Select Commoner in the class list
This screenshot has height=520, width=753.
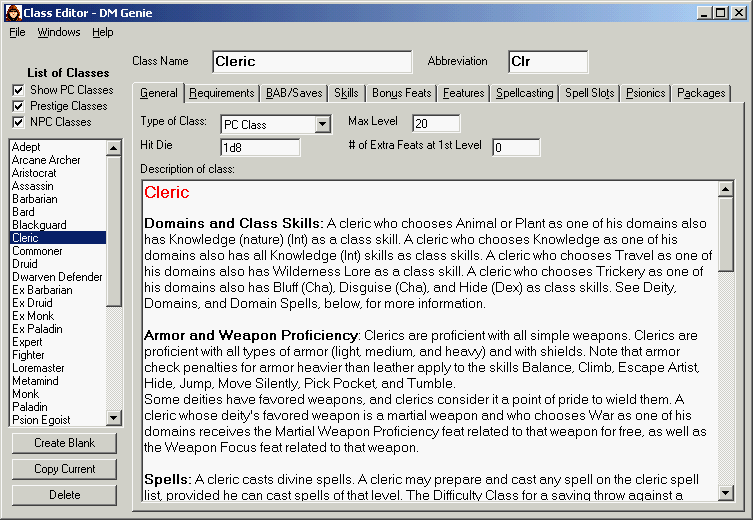pyautogui.click(x=58, y=251)
